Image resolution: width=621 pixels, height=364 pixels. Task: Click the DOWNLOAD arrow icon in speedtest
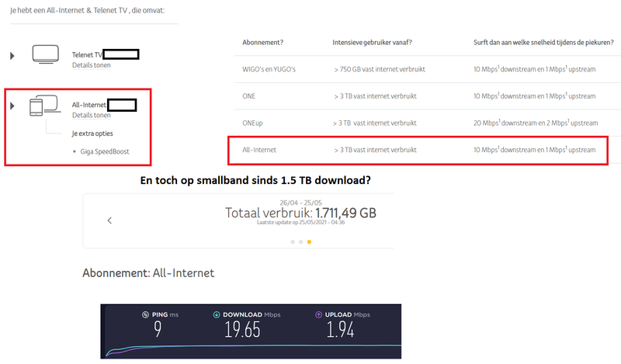[x=217, y=316]
